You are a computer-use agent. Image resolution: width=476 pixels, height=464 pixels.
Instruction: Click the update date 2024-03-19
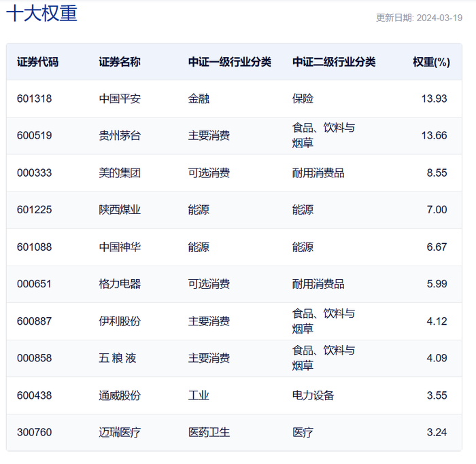click(x=439, y=18)
